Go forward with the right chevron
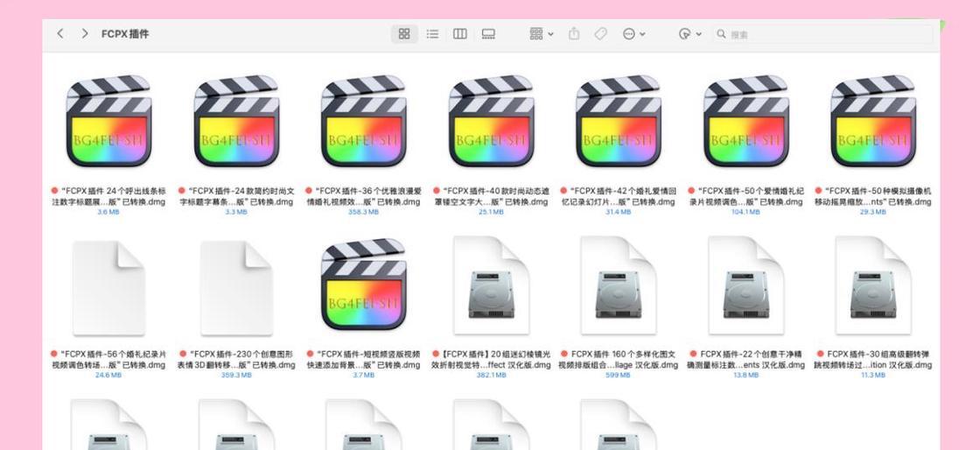Viewport: 980px width, 450px height. (84, 34)
